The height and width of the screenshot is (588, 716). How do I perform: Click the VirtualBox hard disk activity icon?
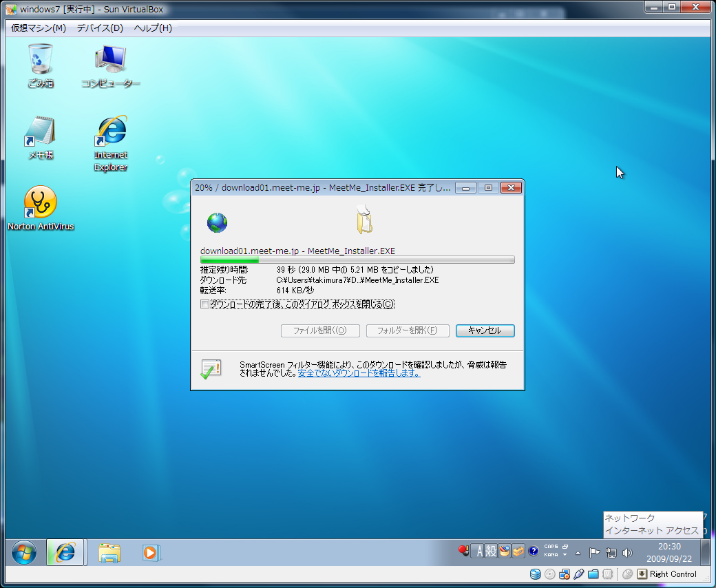tap(535, 574)
